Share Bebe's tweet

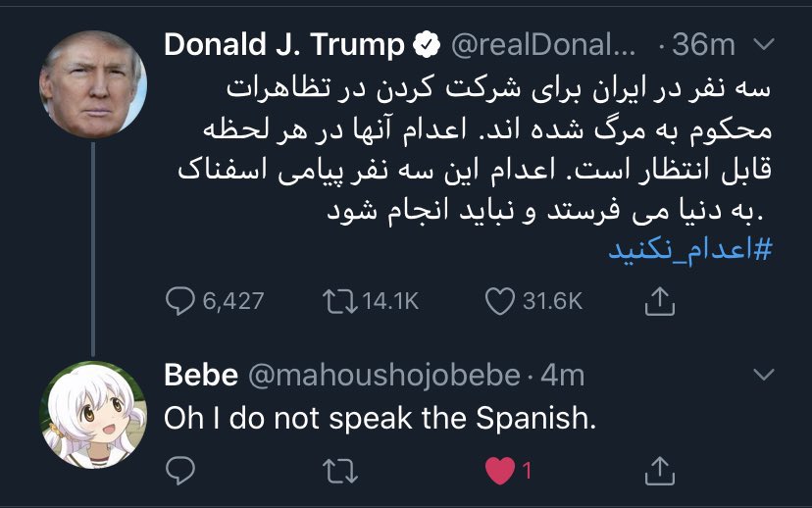pos(660,470)
